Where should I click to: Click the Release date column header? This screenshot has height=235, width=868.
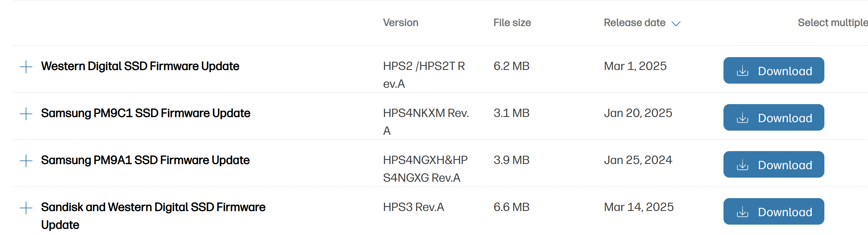coord(634,23)
